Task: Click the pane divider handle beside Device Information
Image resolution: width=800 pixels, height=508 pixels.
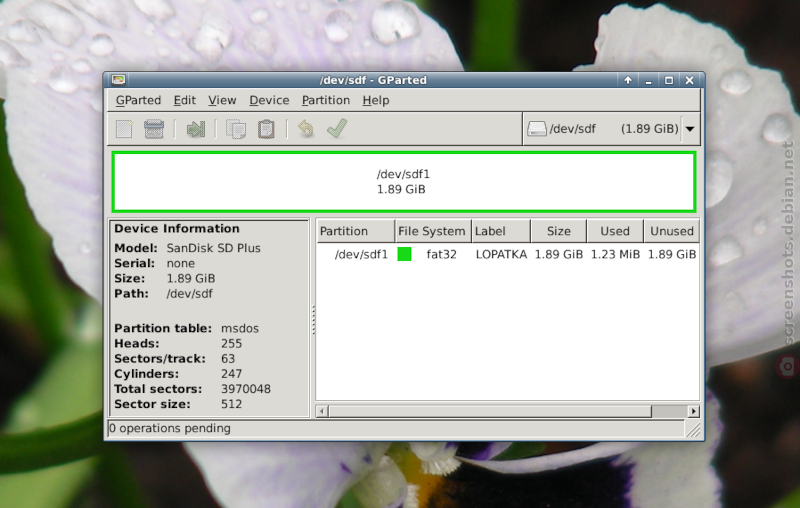Action: [313, 320]
